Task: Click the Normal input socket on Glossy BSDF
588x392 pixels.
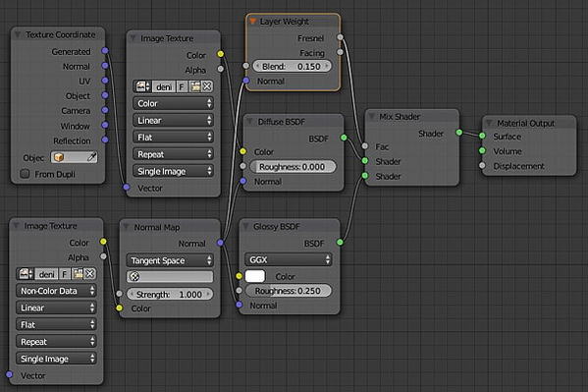Action: click(x=240, y=305)
